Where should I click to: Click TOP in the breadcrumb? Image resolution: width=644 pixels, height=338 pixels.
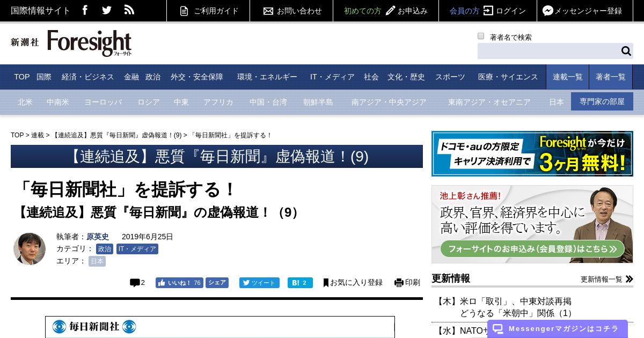click(x=17, y=135)
